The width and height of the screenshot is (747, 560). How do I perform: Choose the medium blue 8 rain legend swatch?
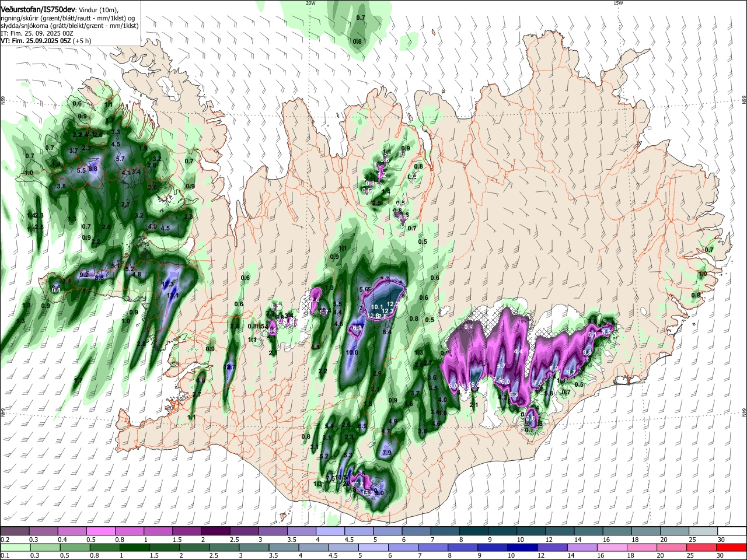tap(462, 548)
